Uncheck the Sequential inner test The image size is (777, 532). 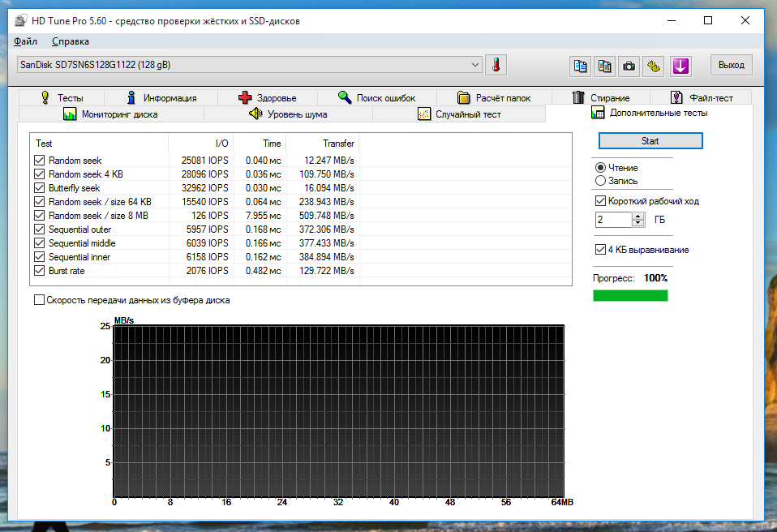click(40, 256)
